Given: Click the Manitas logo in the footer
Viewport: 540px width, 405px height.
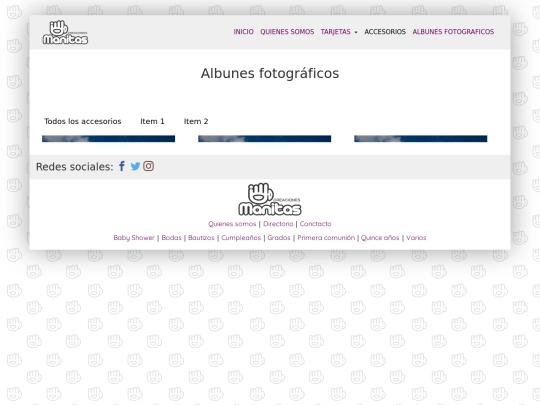Looking at the screenshot, I should 270,199.
